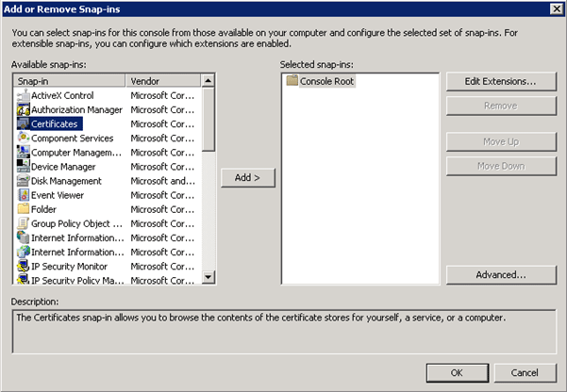Click the Computer Management icon
The height and width of the screenshot is (392, 567).
click(24, 152)
